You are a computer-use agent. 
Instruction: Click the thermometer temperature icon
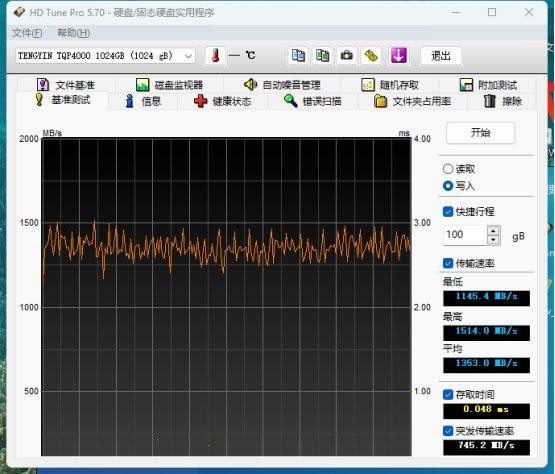click(x=215, y=56)
